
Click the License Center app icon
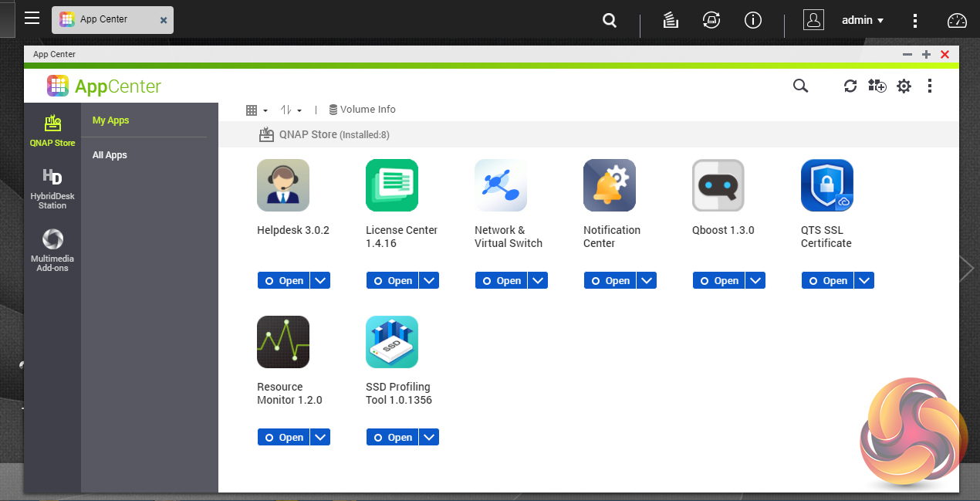[392, 185]
